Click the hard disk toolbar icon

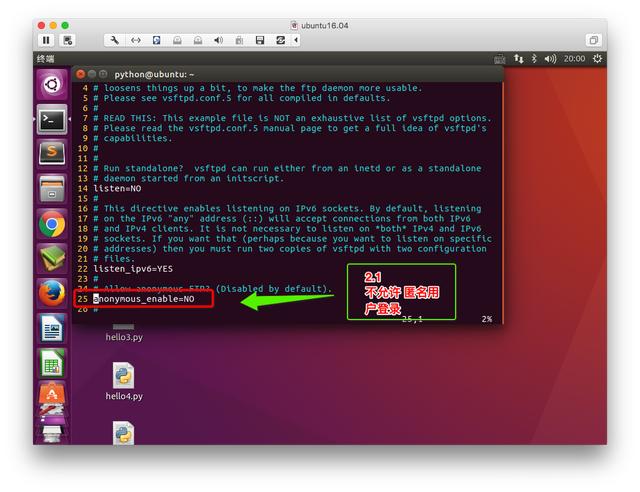[x=156, y=40]
